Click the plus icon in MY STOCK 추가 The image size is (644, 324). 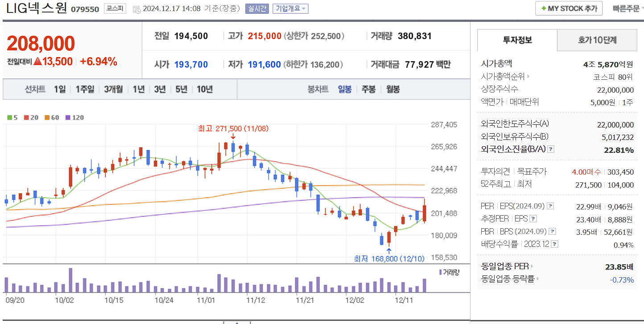(544, 8)
